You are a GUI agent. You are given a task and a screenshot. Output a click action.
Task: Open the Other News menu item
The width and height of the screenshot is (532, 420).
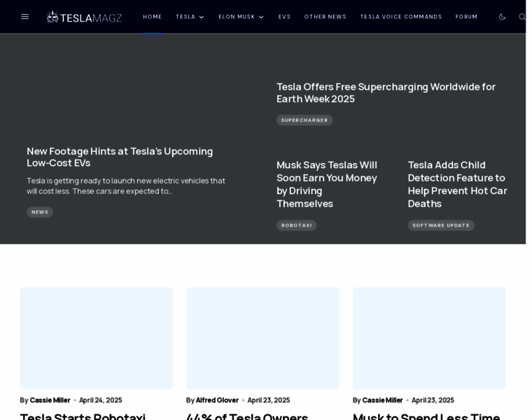click(x=325, y=17)
